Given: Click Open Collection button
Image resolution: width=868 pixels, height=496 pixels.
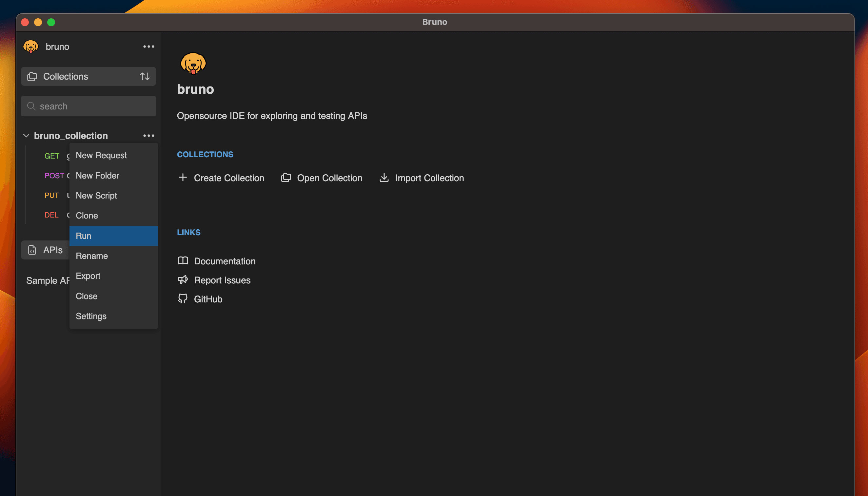Looking at the screenshot, I should tap(322, 178).
